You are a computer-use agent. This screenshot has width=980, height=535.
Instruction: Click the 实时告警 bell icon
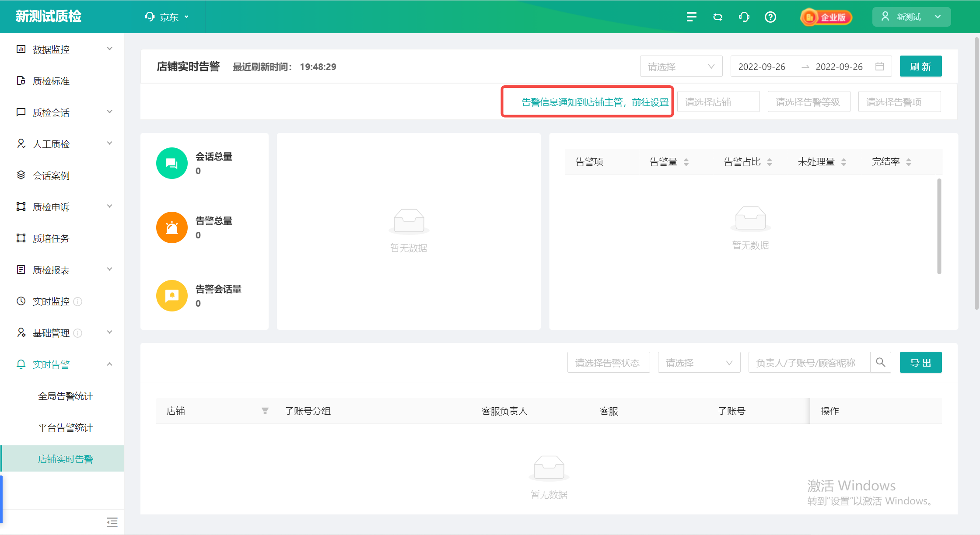point(21,364)
